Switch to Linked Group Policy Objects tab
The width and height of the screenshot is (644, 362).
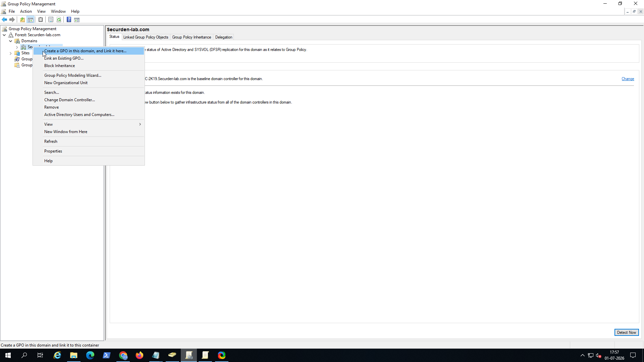pos(146,37)
